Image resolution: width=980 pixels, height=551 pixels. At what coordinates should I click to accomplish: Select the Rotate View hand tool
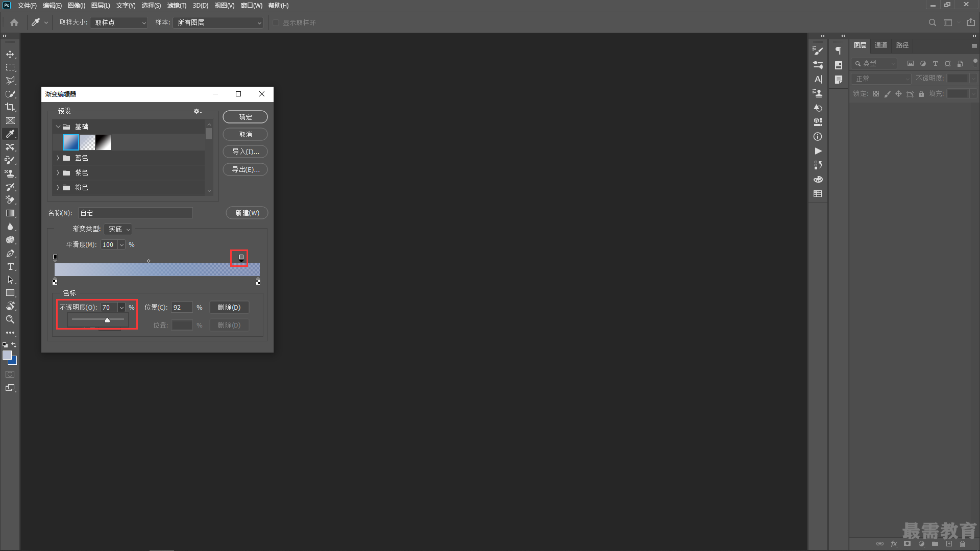(10, 306)
